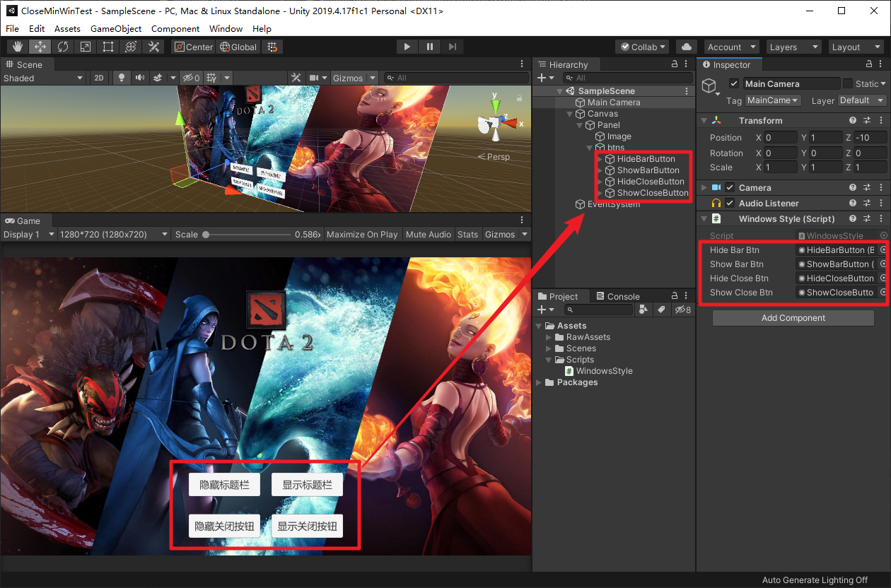Viewport: 891px width, 588px height.
Task: Click Step frame button
Action: tap(452, 47)
